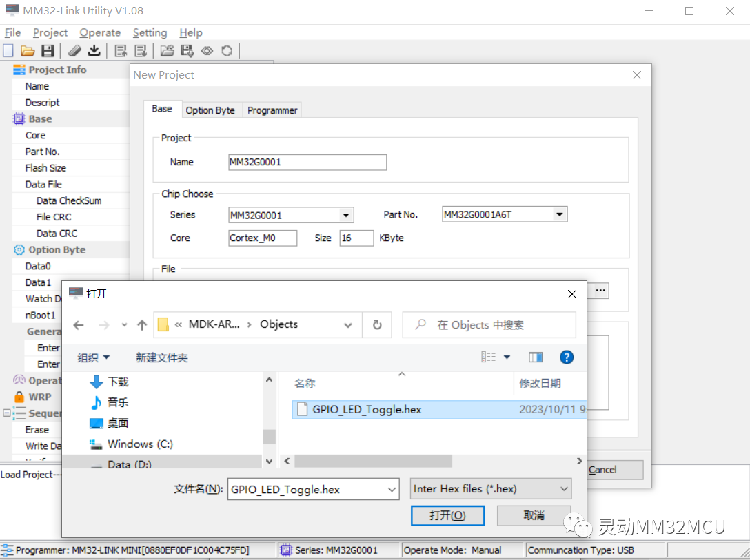Click the diamond-shaped toolbar icon

(207, 51)
